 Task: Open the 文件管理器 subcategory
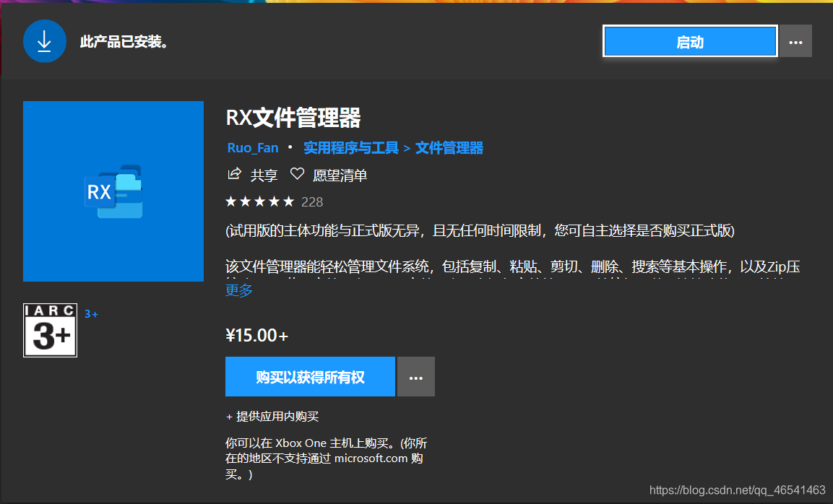pyautogui.click(x=448, y=147)
